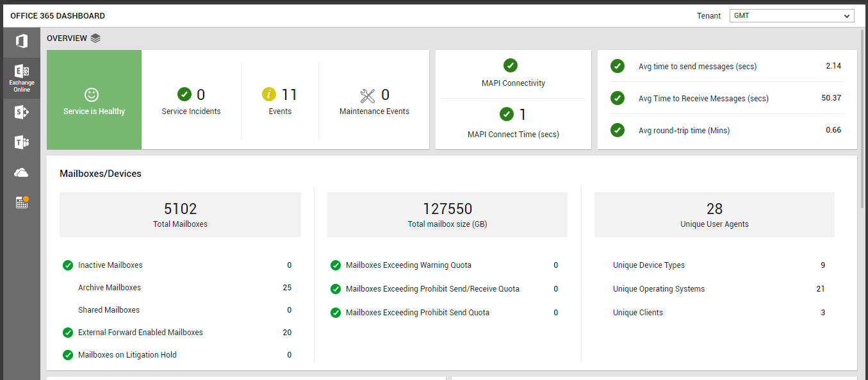Click check icon for Avg time to send messages

[618, 66]
